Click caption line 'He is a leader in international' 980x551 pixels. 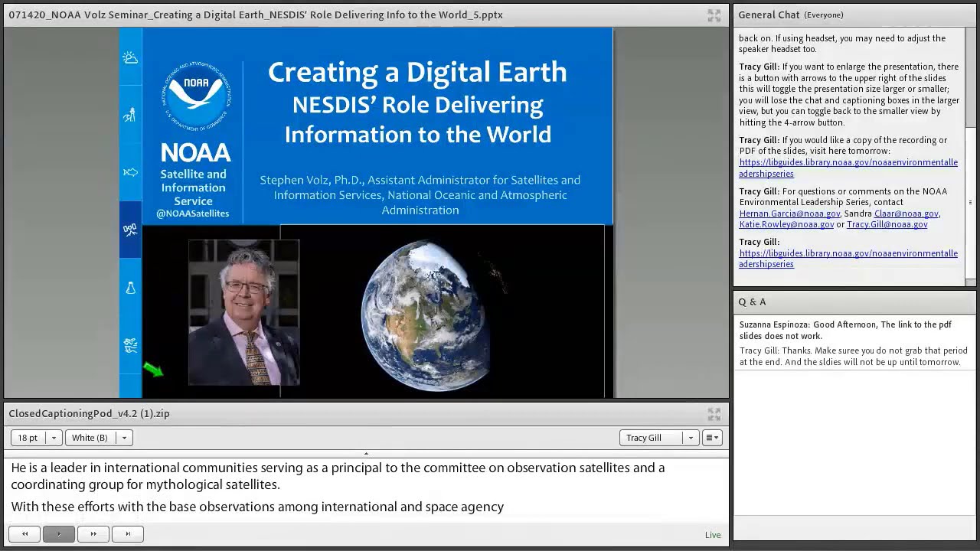(x=338, y=476)
